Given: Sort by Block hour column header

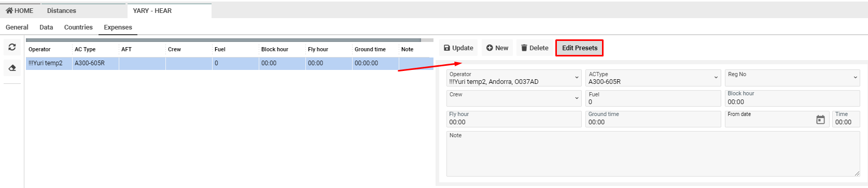Looking at the screenshot, I should pyautogui.click(x=275, y=49).
